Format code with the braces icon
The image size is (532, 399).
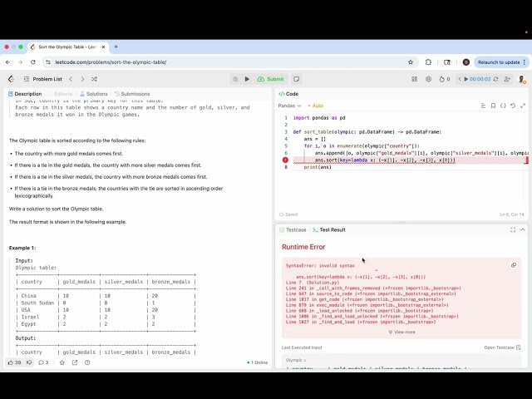point(503,106)
